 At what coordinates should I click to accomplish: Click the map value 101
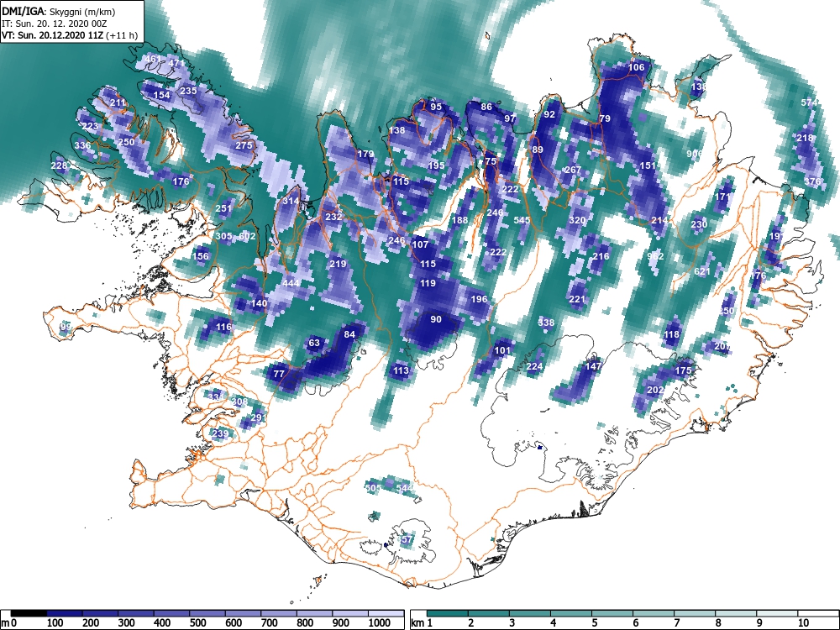coord(502,351)
